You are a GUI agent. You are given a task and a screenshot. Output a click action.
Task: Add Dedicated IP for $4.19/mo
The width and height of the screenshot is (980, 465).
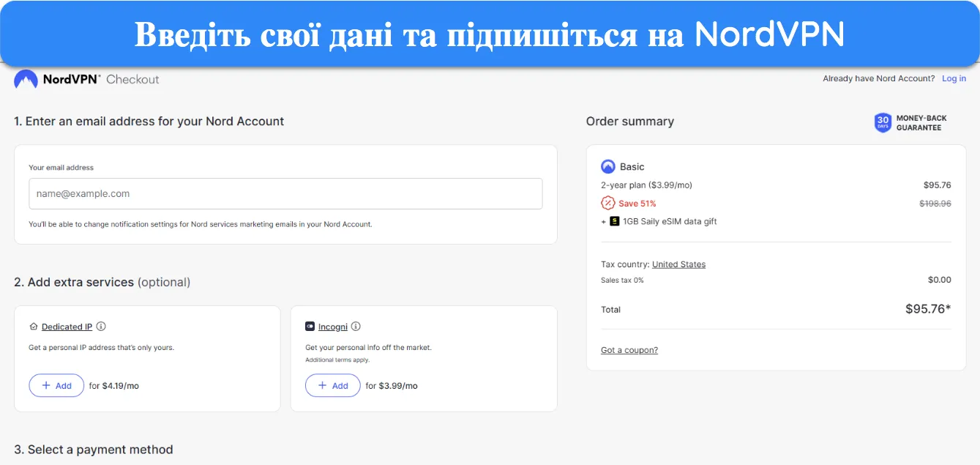coord(56,385)
